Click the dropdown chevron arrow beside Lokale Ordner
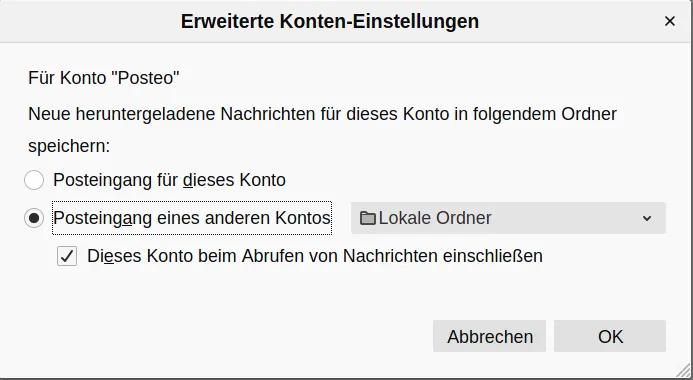 (647, 218)
